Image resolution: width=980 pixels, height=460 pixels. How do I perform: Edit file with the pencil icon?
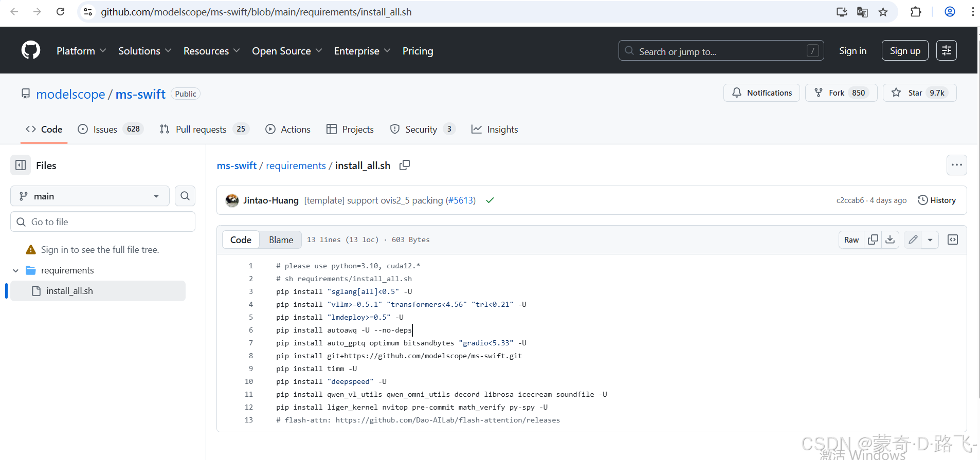(913, 240)
